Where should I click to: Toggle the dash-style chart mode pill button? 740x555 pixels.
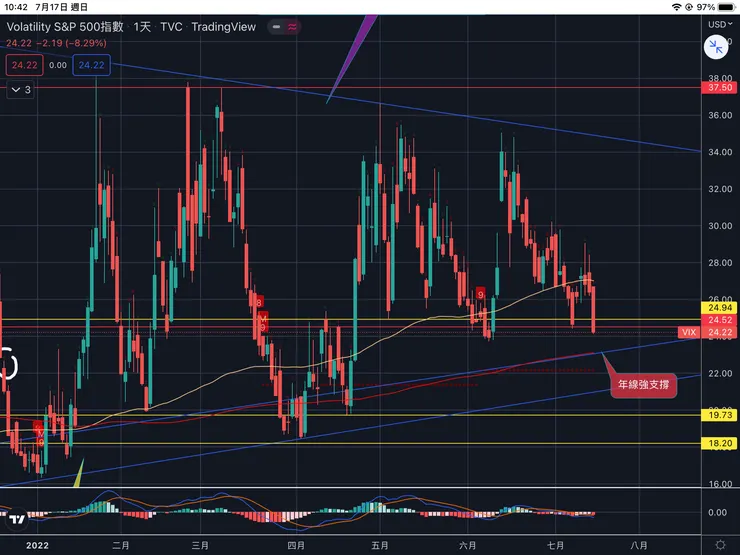[x=277, y=27]
